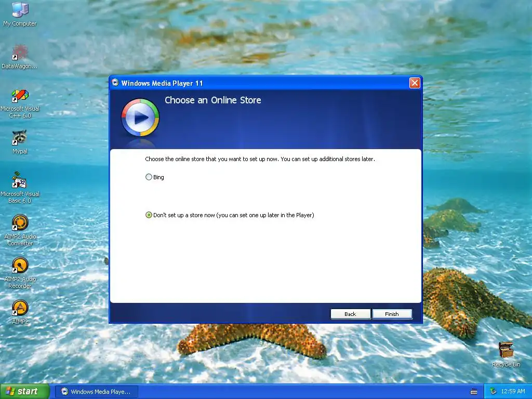Image resolution: width=532 pixels, height=399 pixels.
Task: Click the title bar Media Player icon
Action: (x=115, y=83)
